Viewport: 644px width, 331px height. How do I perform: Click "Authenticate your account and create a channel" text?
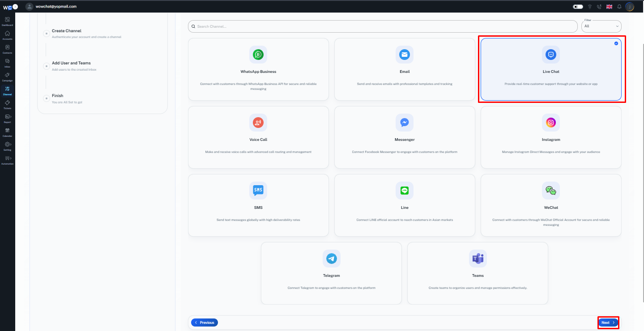click(86, 37)
